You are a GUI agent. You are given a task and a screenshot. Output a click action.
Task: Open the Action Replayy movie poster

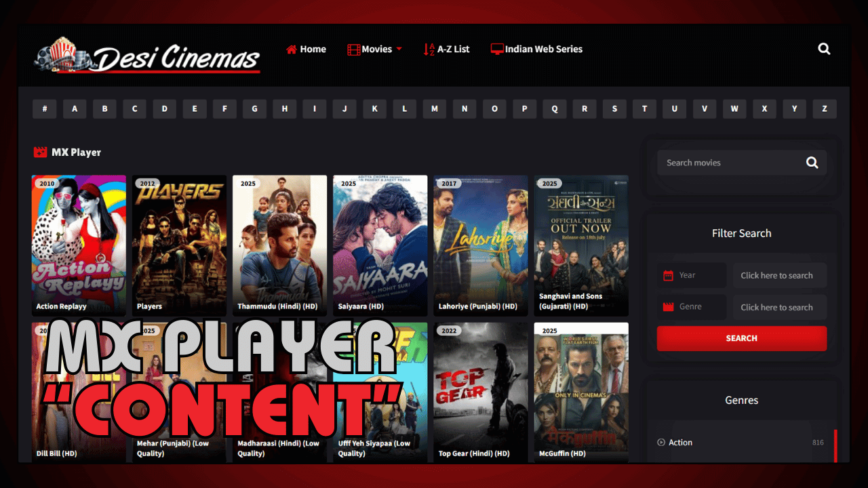[x=79, y=245]
